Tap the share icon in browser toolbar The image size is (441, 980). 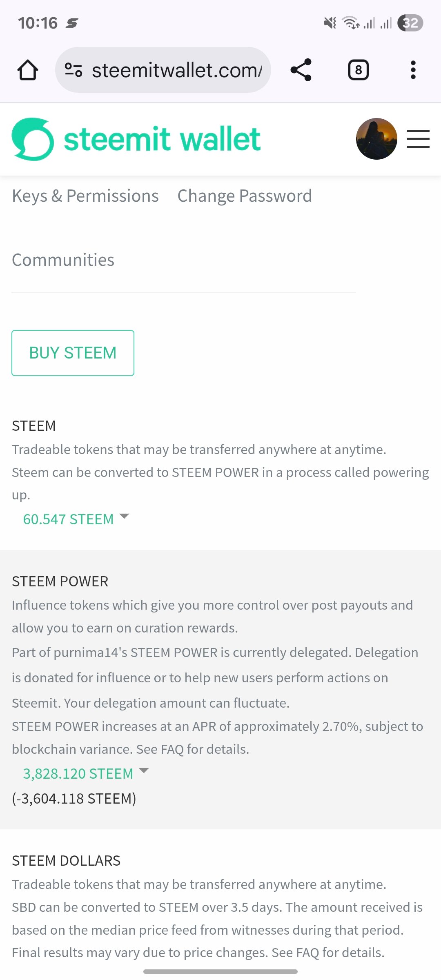[x=301, y=70]
